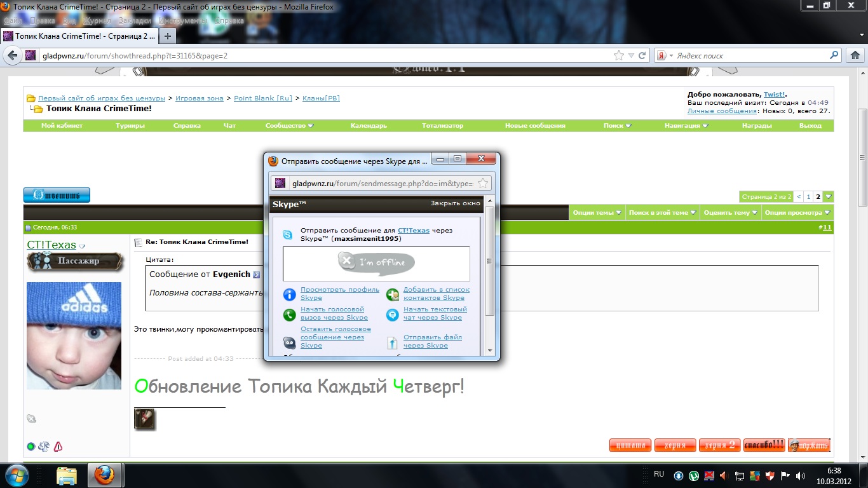
Task: Open the uTorrent tray icon
Action: pyautogui.click(x=694, y=475)
